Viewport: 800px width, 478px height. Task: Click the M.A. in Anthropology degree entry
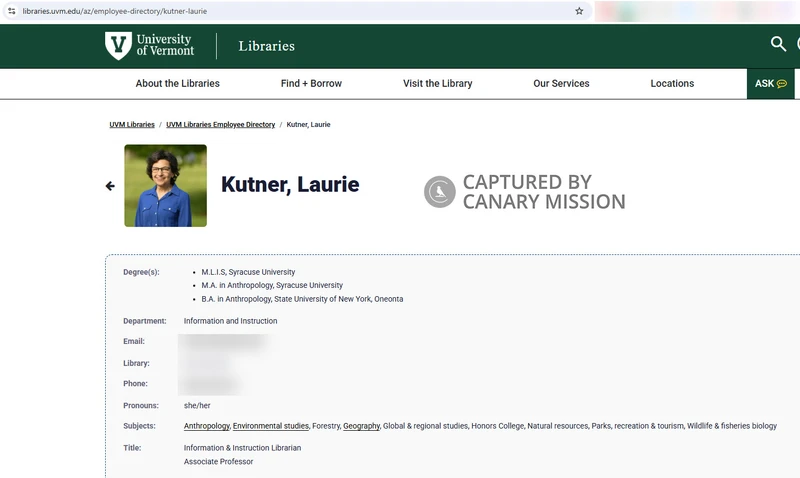tap(272, 285)
